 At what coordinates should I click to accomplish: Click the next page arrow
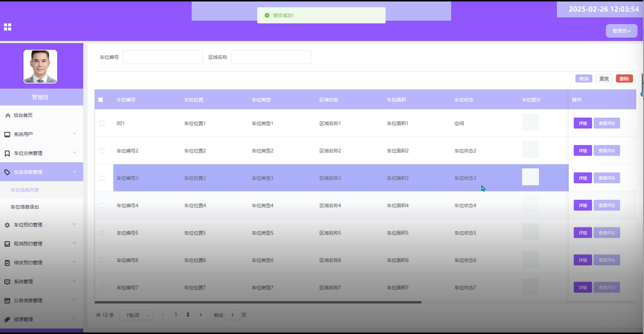point(201,315)
